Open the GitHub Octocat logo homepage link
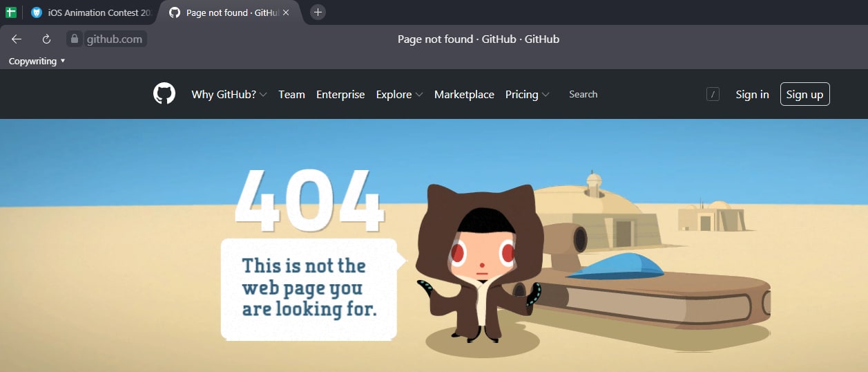 (164, 93)
